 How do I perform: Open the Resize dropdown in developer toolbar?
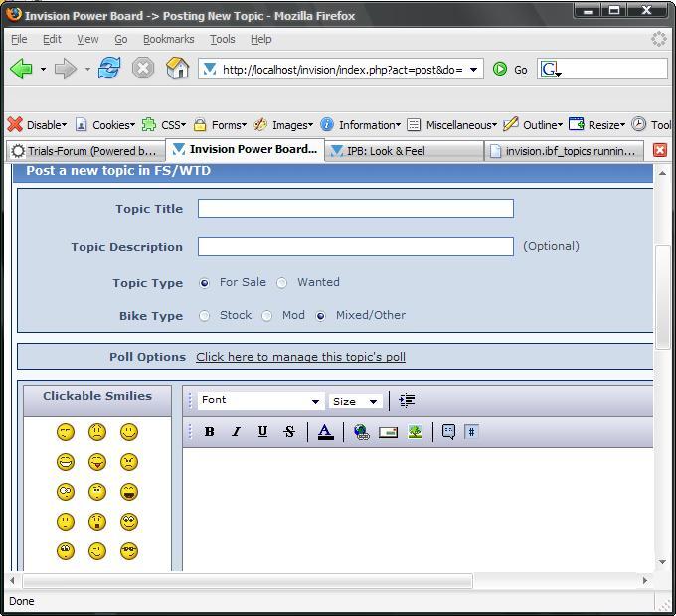click(596, 125)
